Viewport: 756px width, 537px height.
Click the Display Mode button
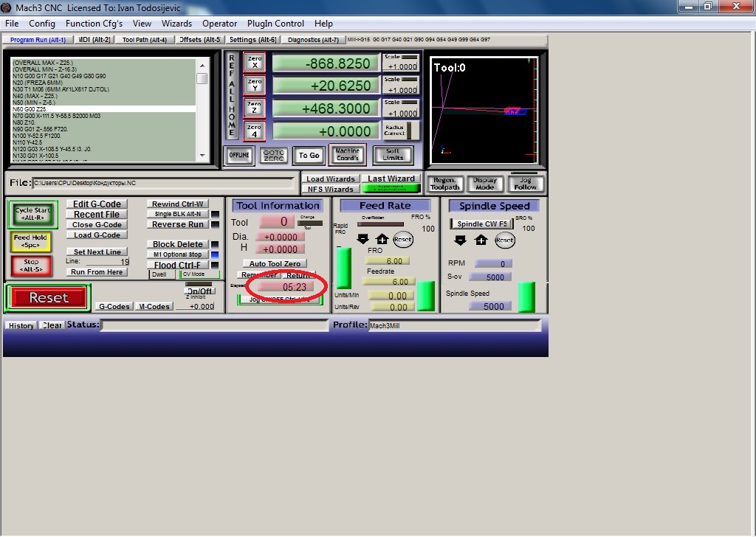pyautogui.click(x=485, y=184)
